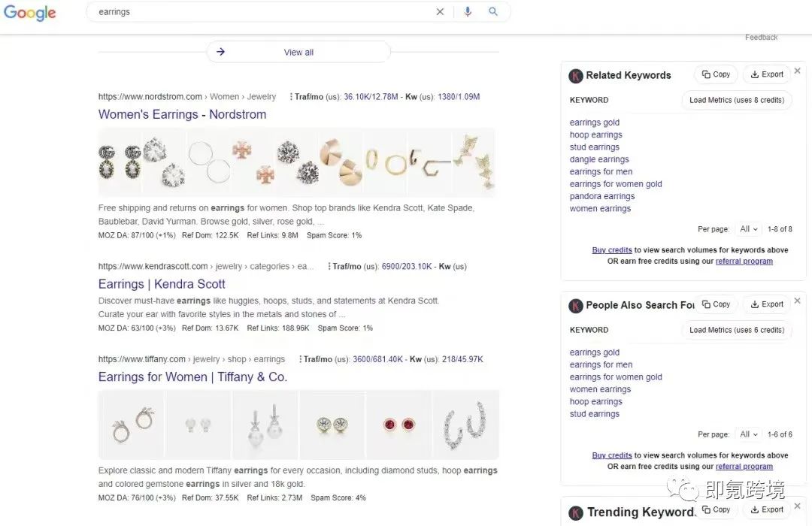Viewport: 812px width, 526px height.
Task: Click referral program in People Also Search For
Action: 744,467
